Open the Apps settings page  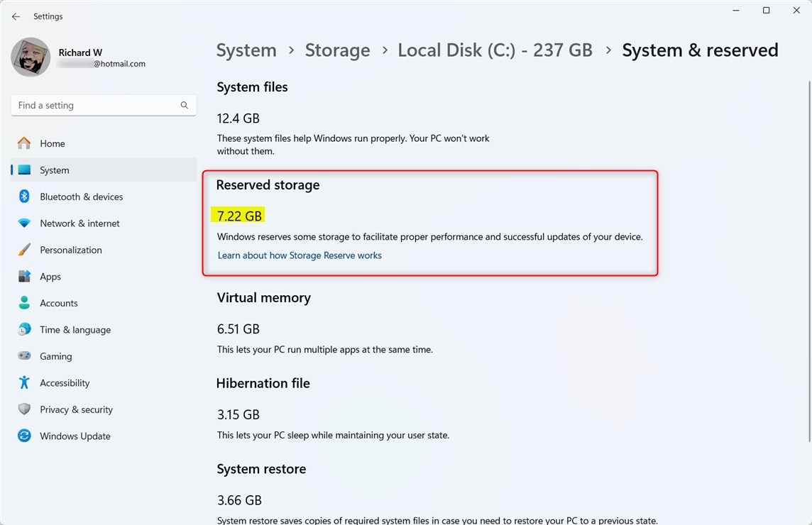pyautogui.click(x=50, y=276)
